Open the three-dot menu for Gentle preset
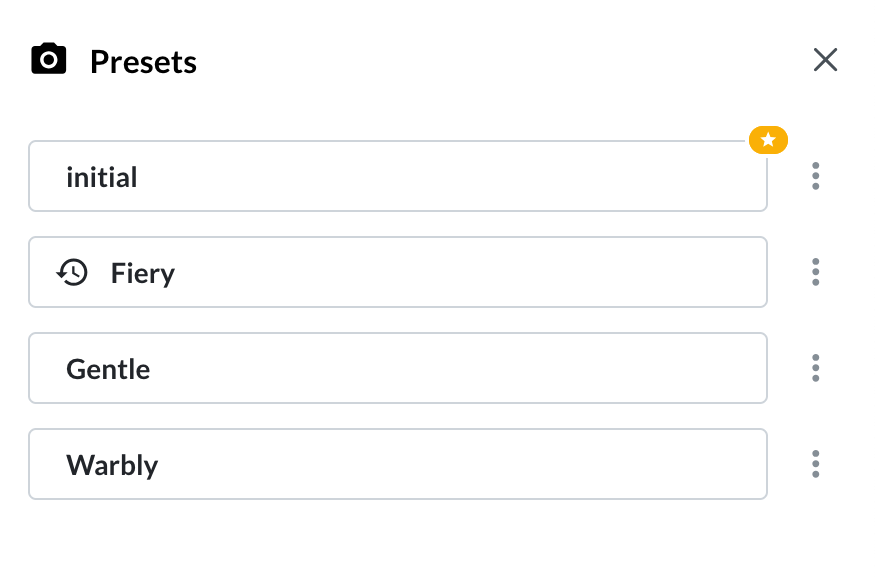The width and height of the screenshot is (875, 577). click(x=815, y=368)
